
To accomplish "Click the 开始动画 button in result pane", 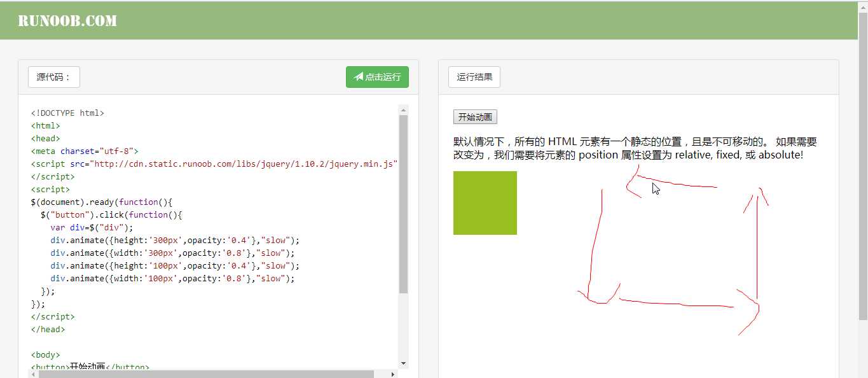I will point(475,117).
